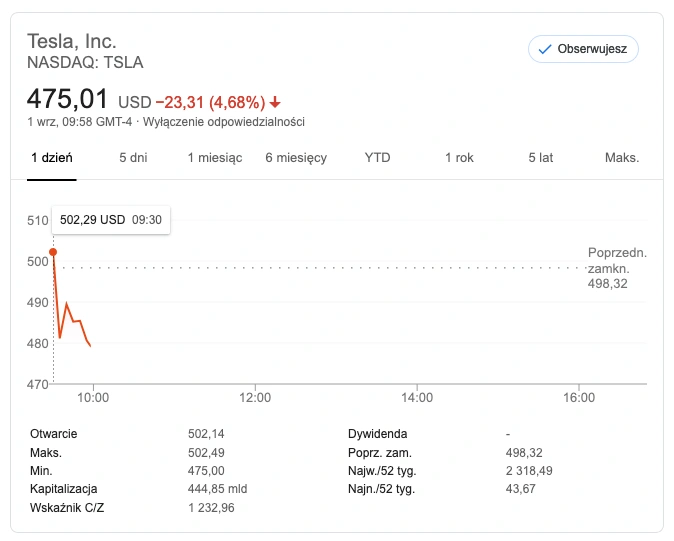This screenshot has width=674, height=541.
Task: Switch to the 5 dni tab
Action: click(x=133, y=158)
